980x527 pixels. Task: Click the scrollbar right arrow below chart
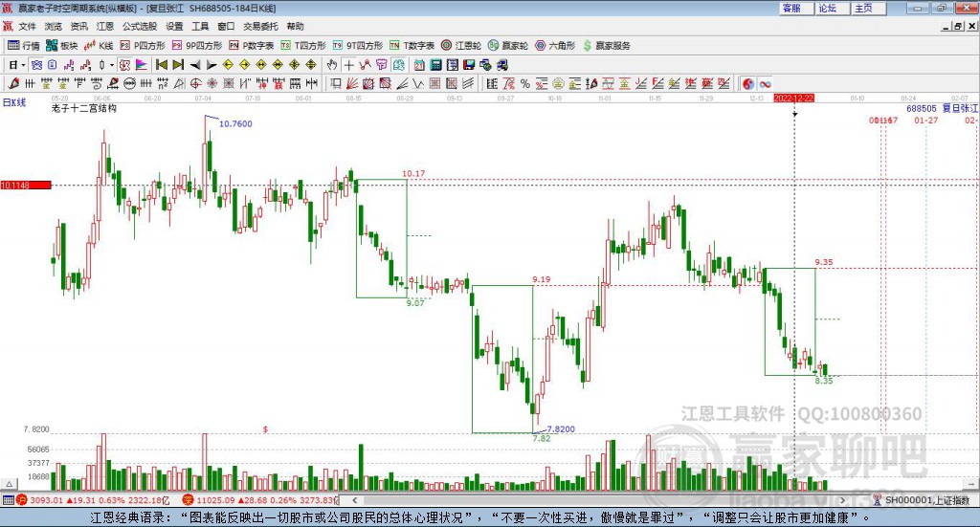pos(842,500)
